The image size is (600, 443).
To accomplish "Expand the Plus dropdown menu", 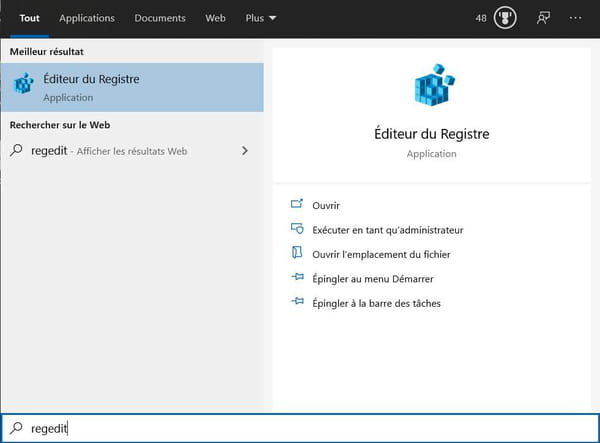I will (261, 18).
